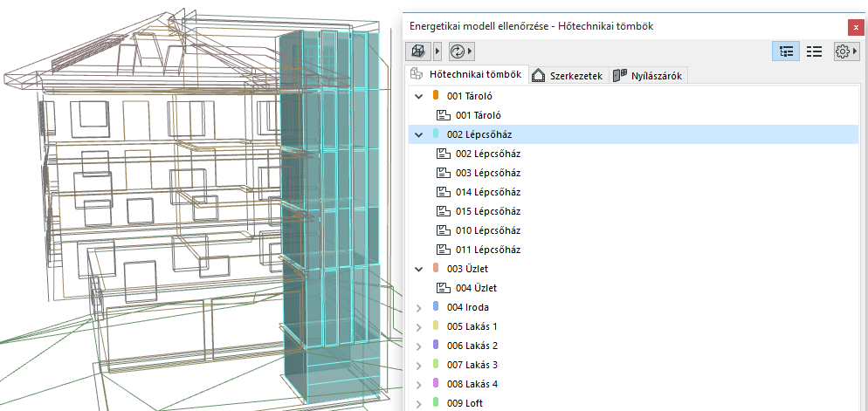This screenshot has height=411, width=868.
Task: Click the 3D view cube icon button
Action: (x=419, y=51)
